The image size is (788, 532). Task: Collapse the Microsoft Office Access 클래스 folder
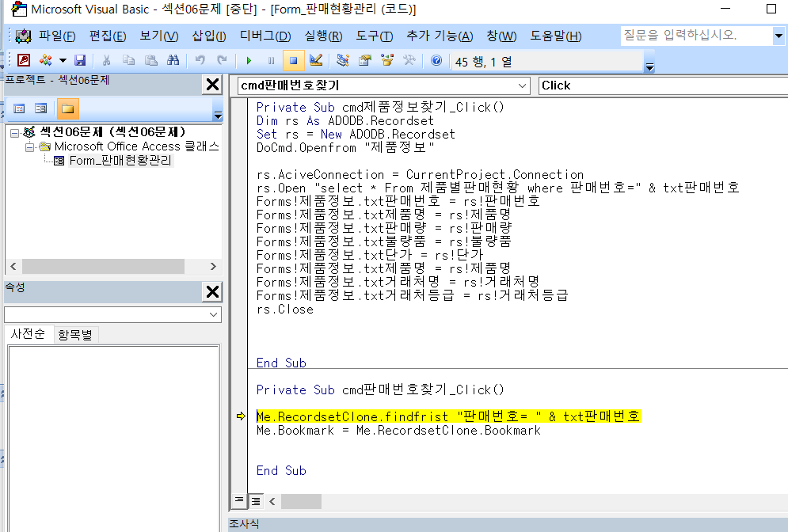(30, 146)
